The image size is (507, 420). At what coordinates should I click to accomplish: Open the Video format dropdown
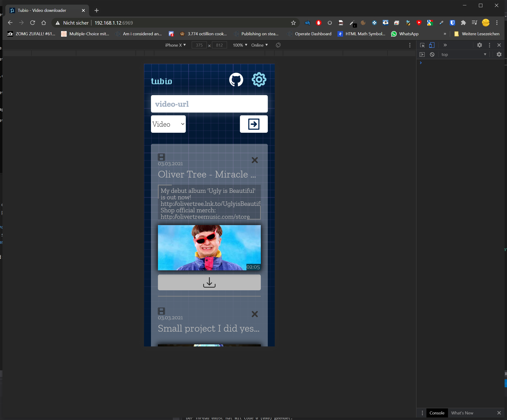point(168,124)
